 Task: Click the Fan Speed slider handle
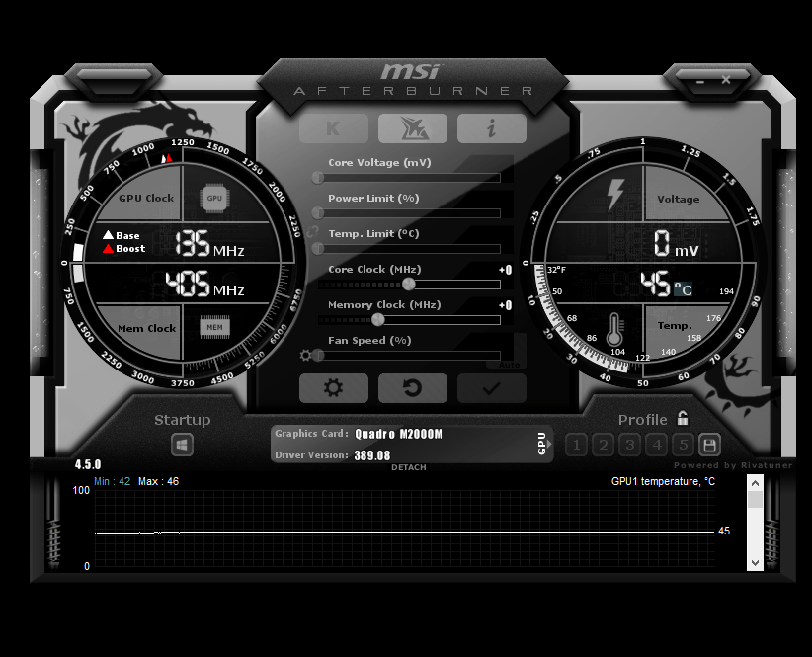pos(318,355)
